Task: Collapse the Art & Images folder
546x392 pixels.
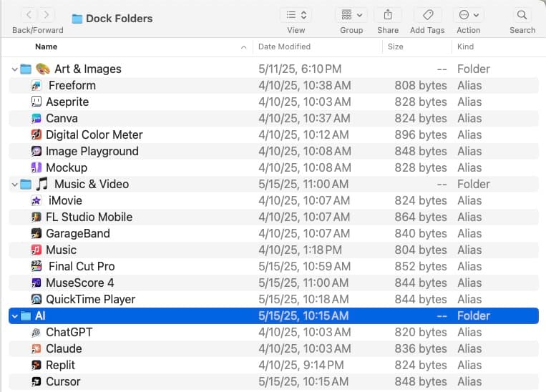Action: (14, 69)
